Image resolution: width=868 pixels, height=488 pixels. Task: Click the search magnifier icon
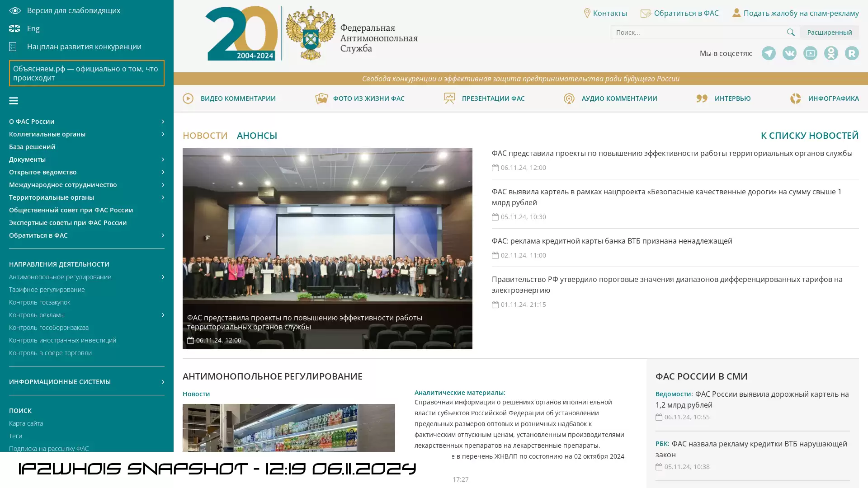791,32
